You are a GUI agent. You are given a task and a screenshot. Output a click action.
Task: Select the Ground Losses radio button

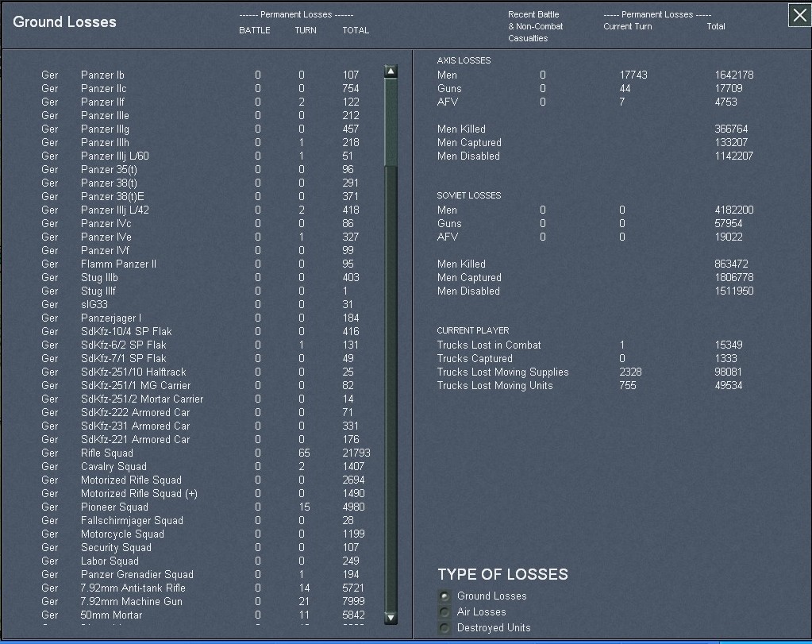(x=444, y=596)
